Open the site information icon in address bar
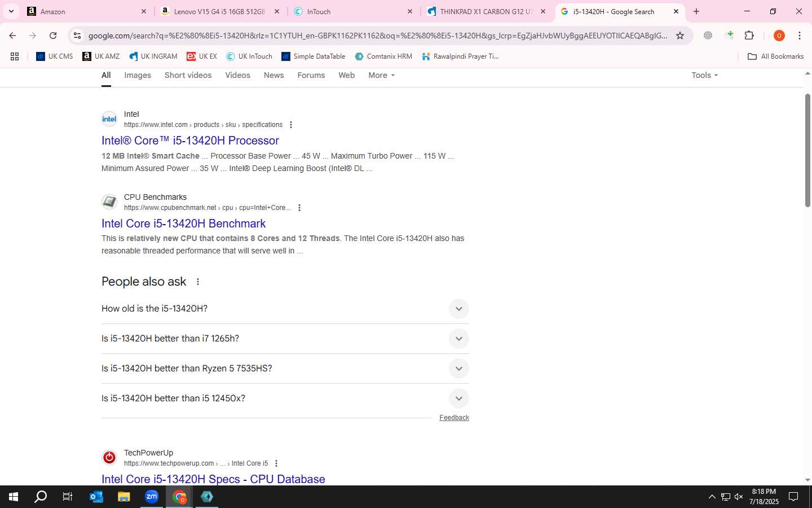The width and height of the screenshot is (812, 508). [x=77, y=36]
